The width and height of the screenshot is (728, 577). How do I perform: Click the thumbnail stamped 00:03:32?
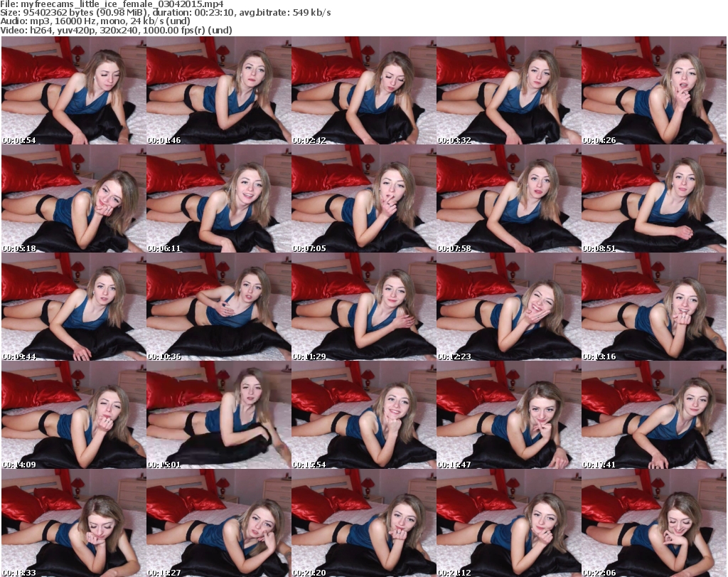[x=508, y=90]
